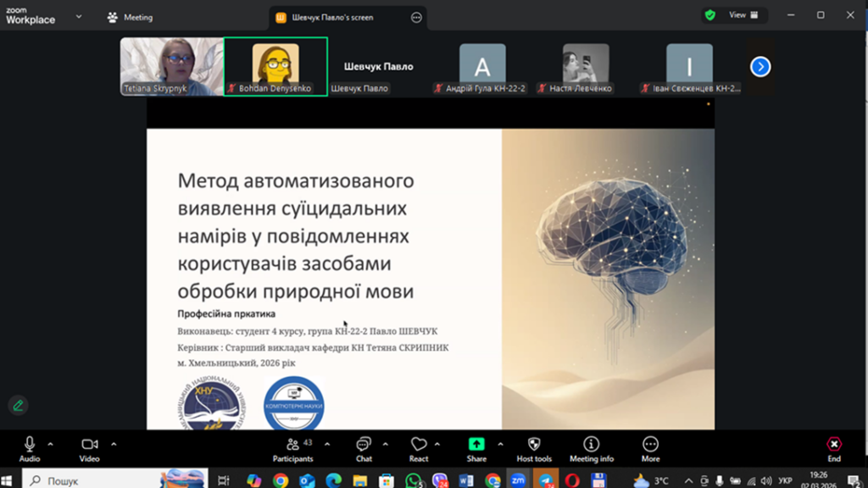Click the red End meeting button
Viewport: 868px width, 488px height.
pos(834,449)
